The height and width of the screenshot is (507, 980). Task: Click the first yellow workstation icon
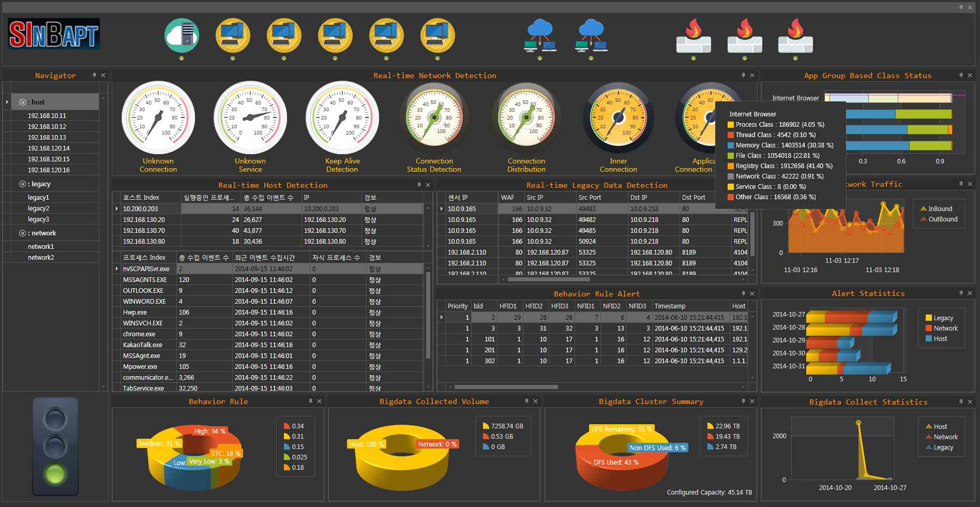[233, 35]
